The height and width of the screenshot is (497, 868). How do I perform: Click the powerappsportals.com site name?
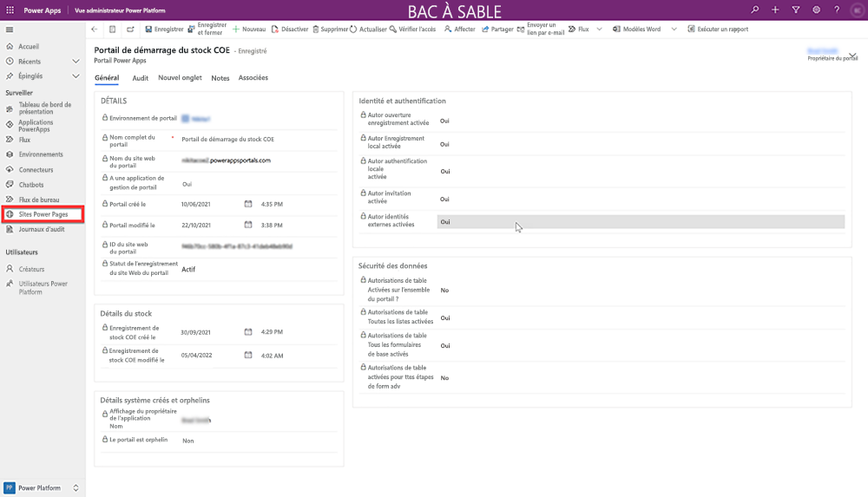coord(227,160)
